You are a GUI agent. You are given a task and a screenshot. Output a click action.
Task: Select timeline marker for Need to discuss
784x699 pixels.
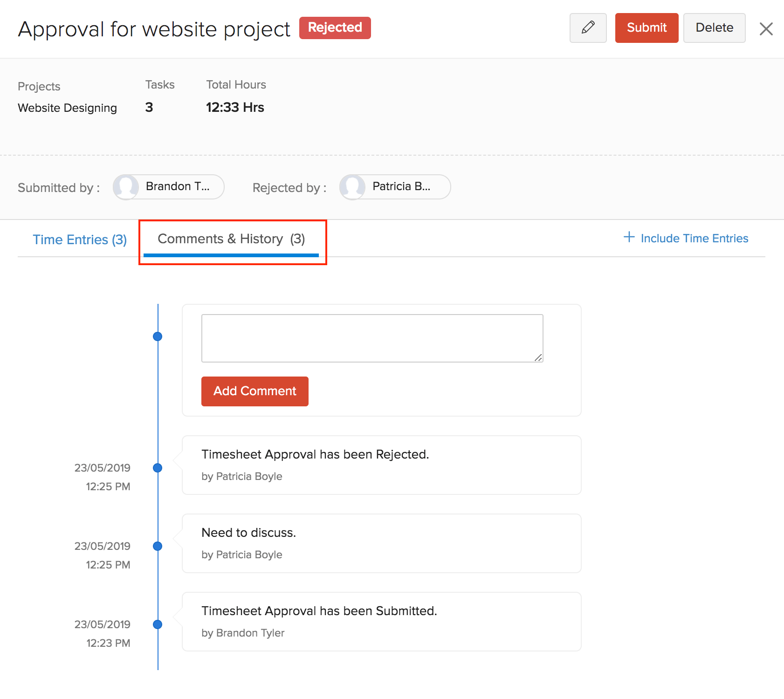tap(158, 546)
